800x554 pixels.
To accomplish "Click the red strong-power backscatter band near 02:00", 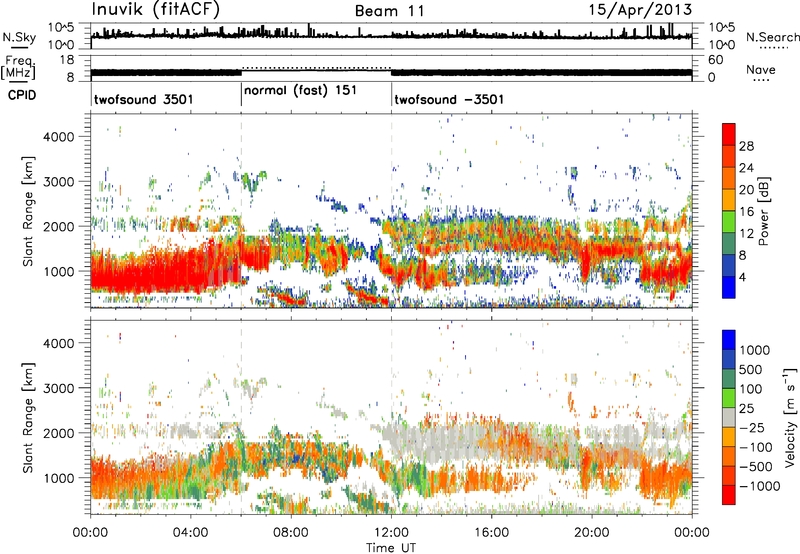I will click(143, 273).
